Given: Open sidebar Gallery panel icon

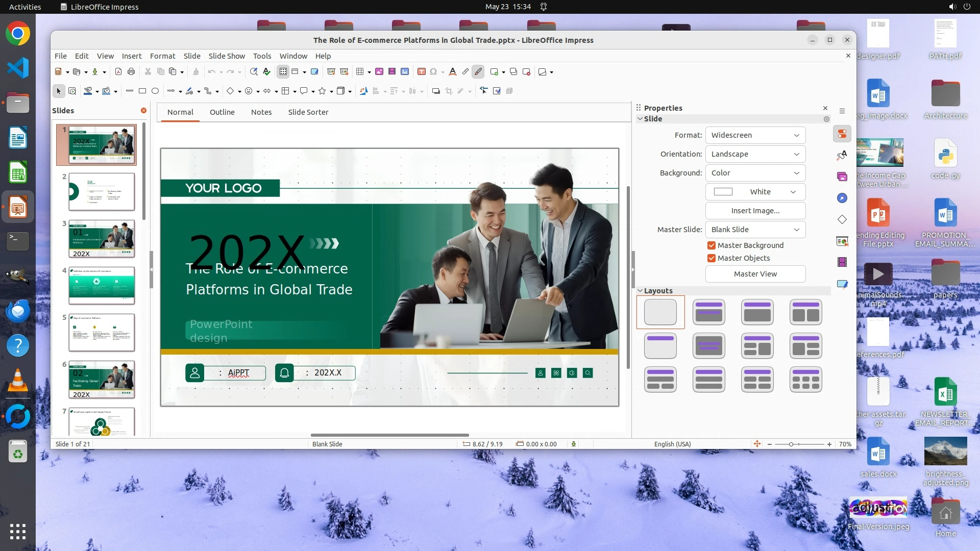Looking at the screenshot, I should (842, 177).
